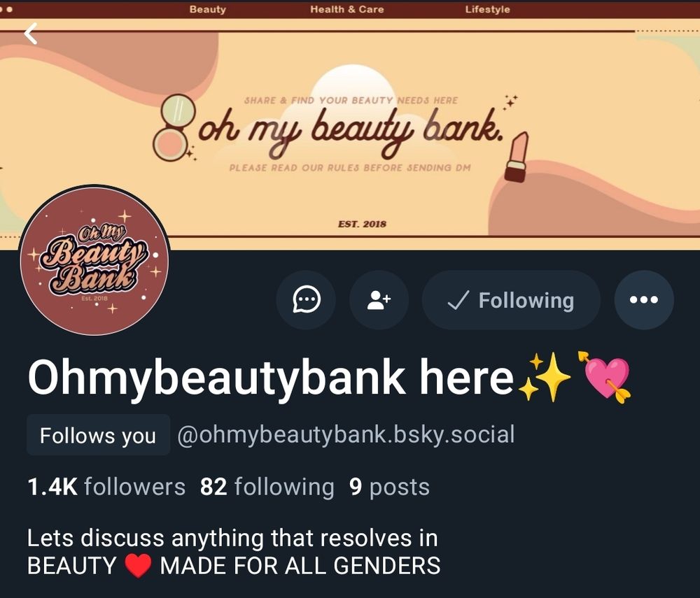Toggle the Following button
Viewport: 700px width, 598px height.
[x=511, y=299]
